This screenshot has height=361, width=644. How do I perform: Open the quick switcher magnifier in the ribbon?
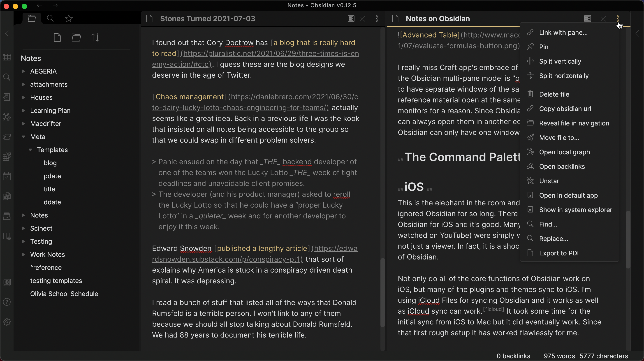[x=7, y=77]
